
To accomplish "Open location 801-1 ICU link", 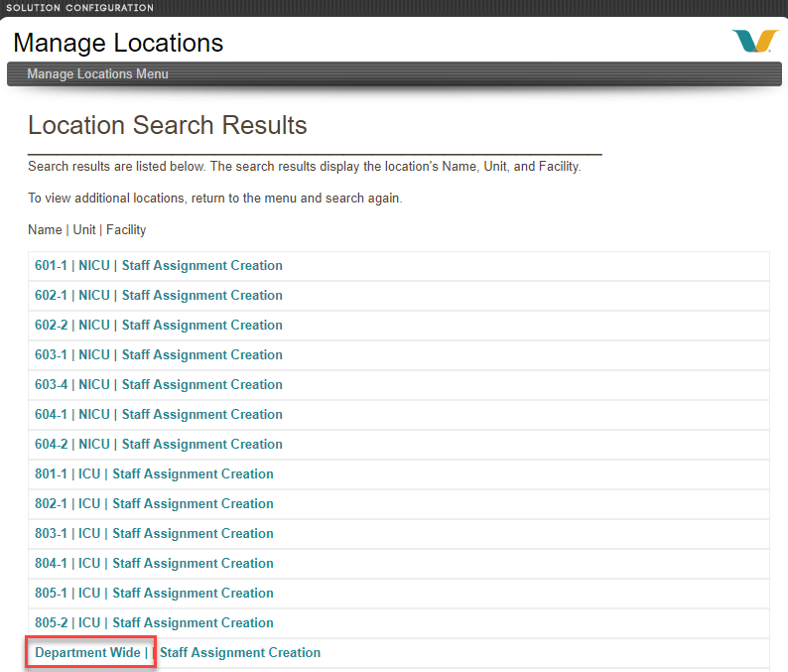I will coord(154,473).
